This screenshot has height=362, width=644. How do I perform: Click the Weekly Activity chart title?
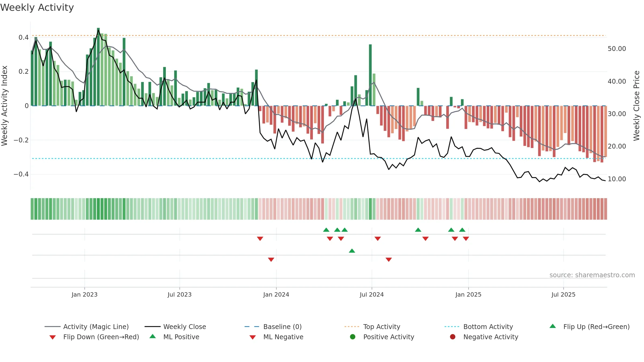(x=37, y=8)
